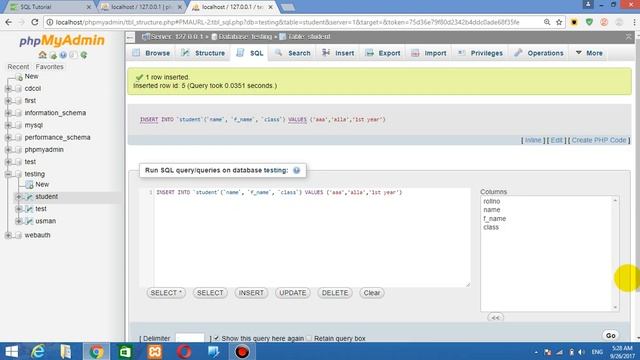The image size is (640, 360).
Task: Toggle Show this query here again checkbox
Action: pyautogui.click(x=216, y=338)
